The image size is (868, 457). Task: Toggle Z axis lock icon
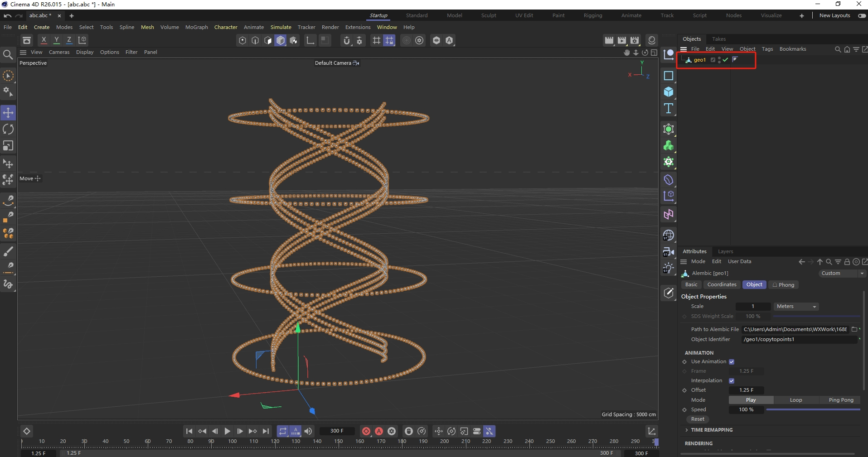tap(69, 40)
